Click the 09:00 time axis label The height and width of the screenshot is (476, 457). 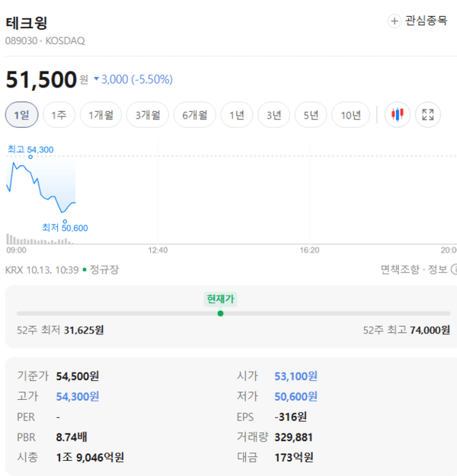tap(17, 251)
